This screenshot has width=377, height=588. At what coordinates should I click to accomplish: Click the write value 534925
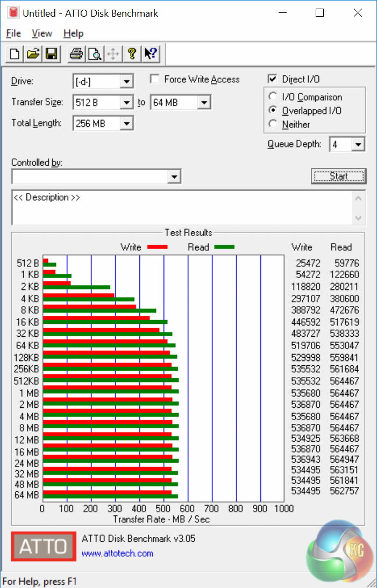pos(306,438)
